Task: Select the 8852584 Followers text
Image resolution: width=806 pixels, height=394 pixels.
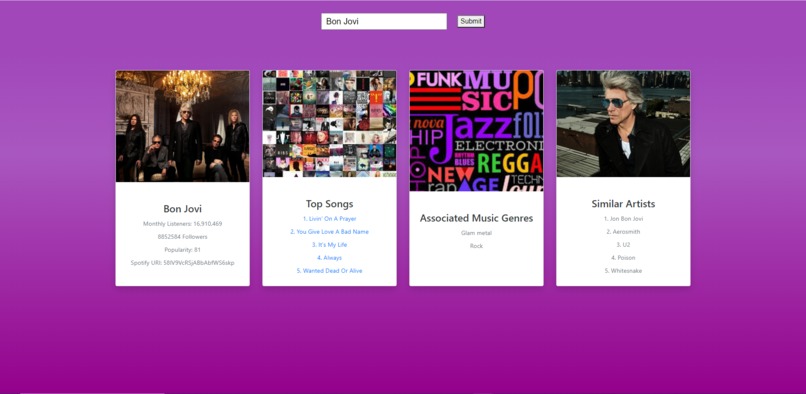Action: pos(182,237)
